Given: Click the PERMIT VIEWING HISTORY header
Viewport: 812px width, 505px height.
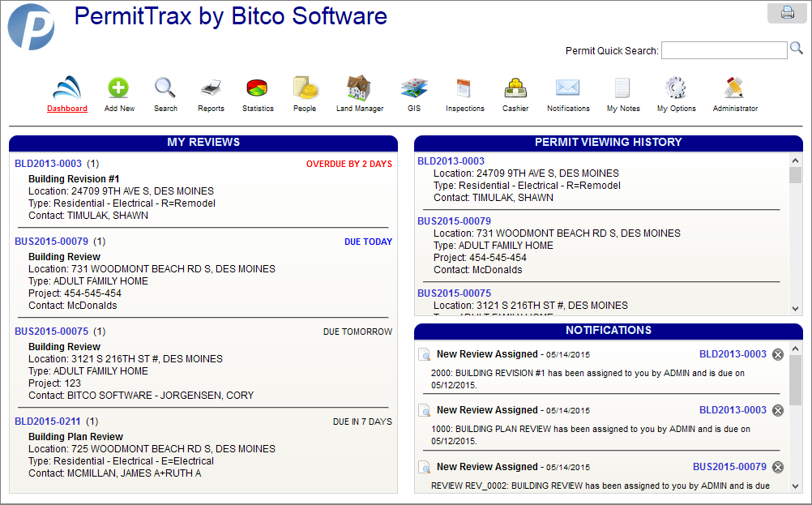Looking at the screenshot, I should pos(609,143).
